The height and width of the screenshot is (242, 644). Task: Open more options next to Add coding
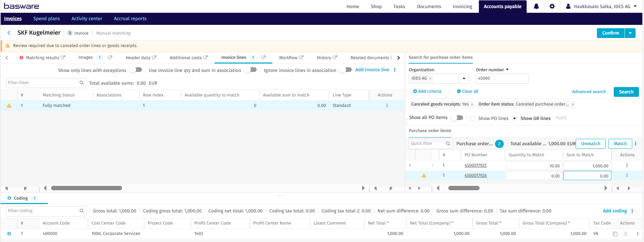[632, 211]
